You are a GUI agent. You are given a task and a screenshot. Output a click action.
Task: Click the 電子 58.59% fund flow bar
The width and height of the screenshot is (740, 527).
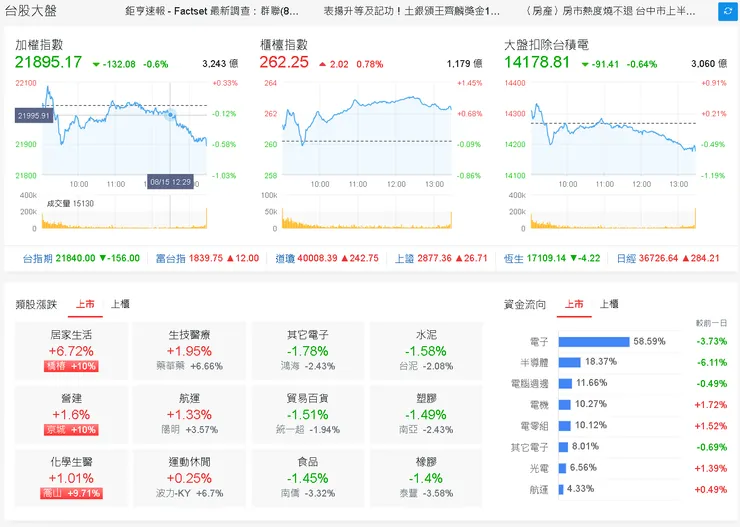[594, 342]
